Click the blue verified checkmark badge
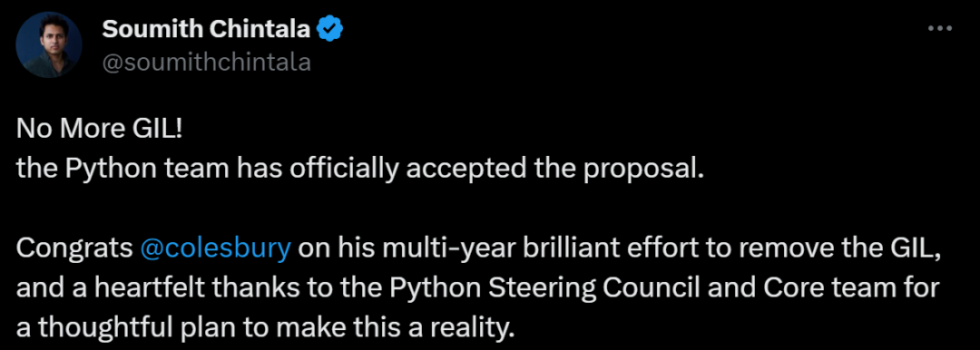Image resolution: width=980 pixels, height=350 pixels. (330, 29)
